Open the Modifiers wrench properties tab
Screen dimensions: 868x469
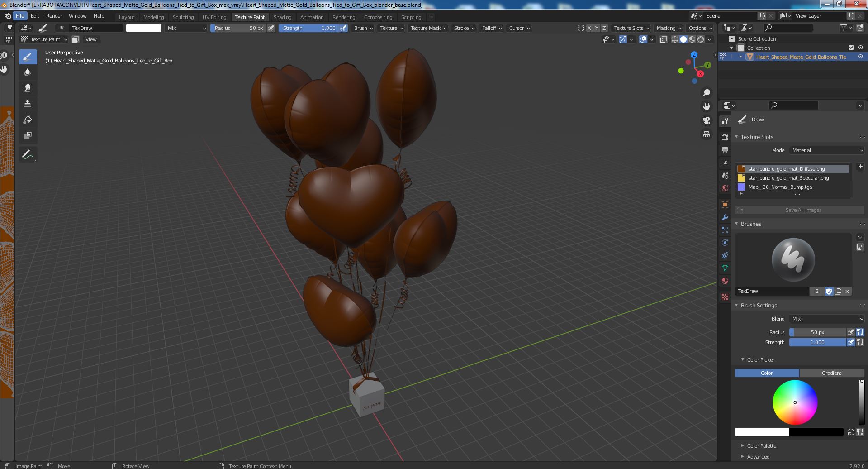(x=725, y=217)
